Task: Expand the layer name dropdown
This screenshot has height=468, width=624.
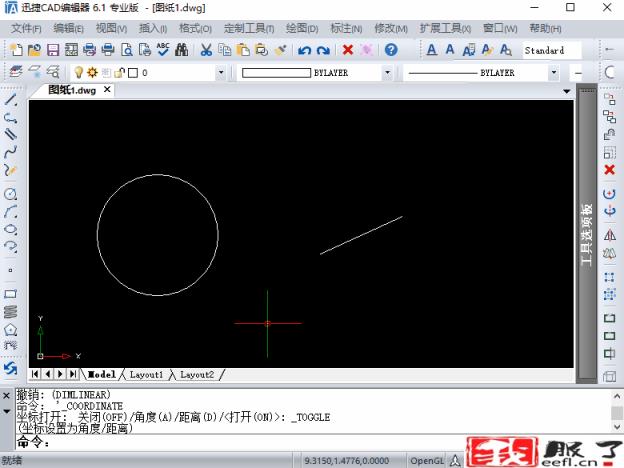Action: click(x=221, y=73)
